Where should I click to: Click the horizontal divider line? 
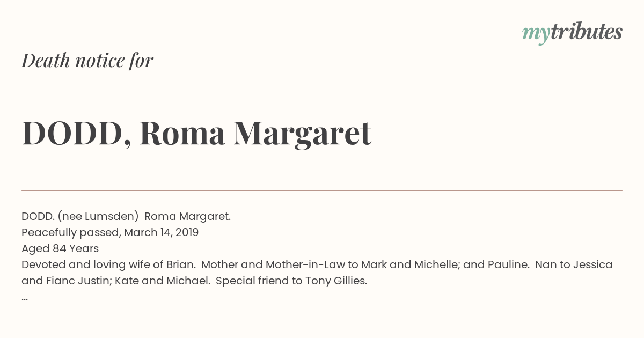click(x=322, y=190)
